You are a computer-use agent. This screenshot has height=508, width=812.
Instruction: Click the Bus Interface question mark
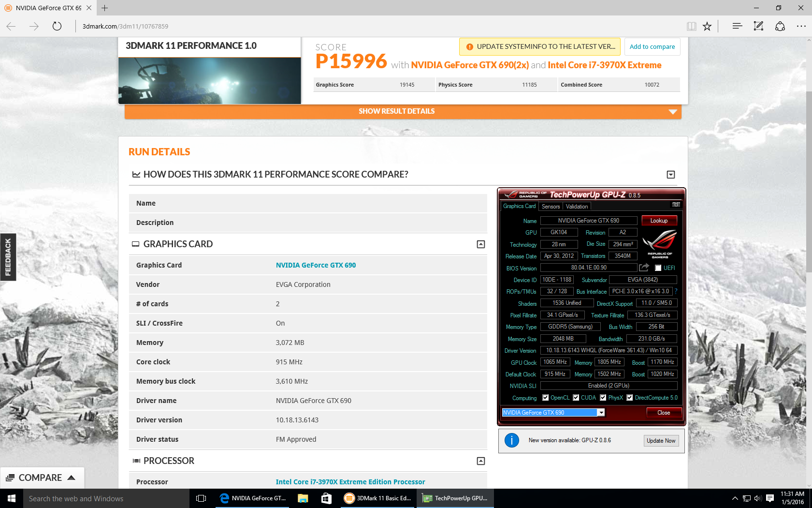pos(676,291)
